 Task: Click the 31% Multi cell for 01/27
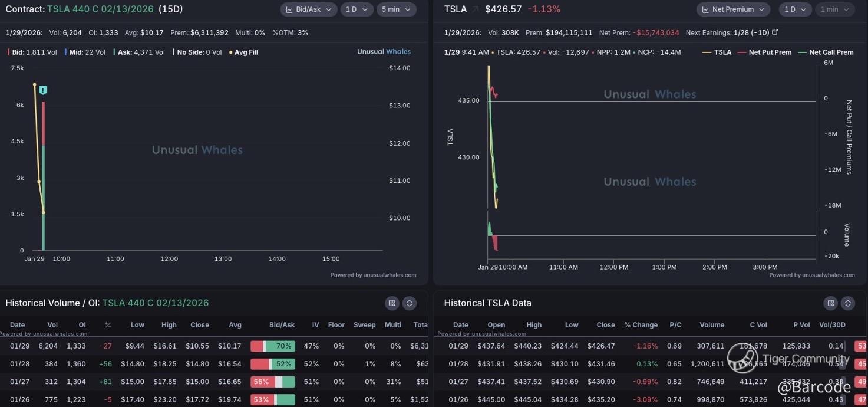coord(395,382)
